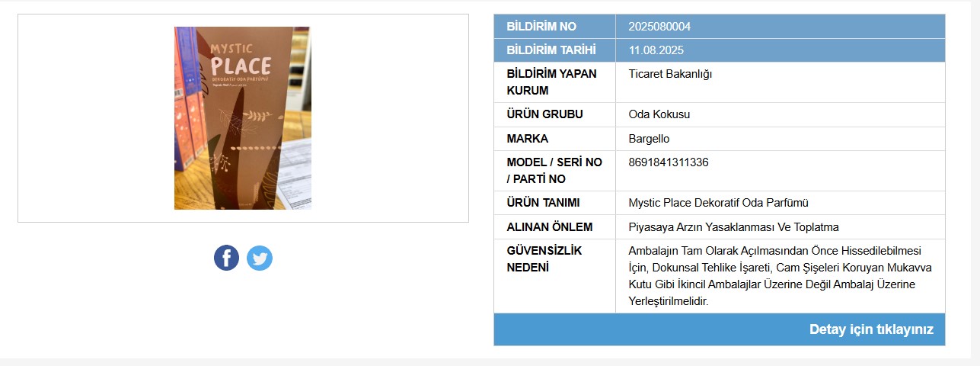The image size is (980, 366).
Task: Click the serial number 8691841311336
Action: pos(669,162)
